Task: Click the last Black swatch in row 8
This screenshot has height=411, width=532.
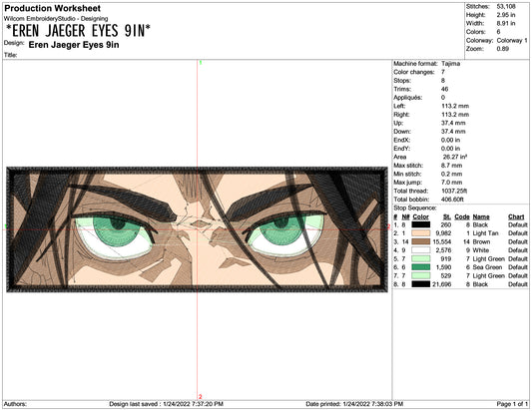Action: point(421,284)
